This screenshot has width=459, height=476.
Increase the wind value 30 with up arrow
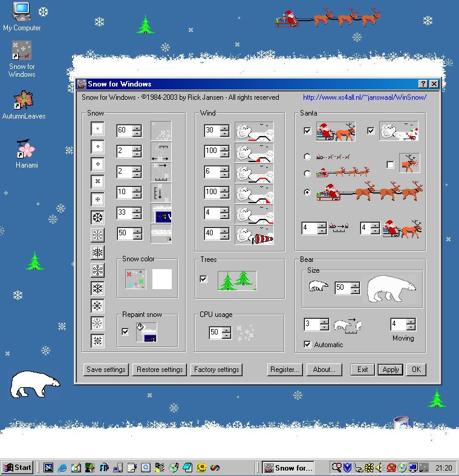click(x=224, y=128)
